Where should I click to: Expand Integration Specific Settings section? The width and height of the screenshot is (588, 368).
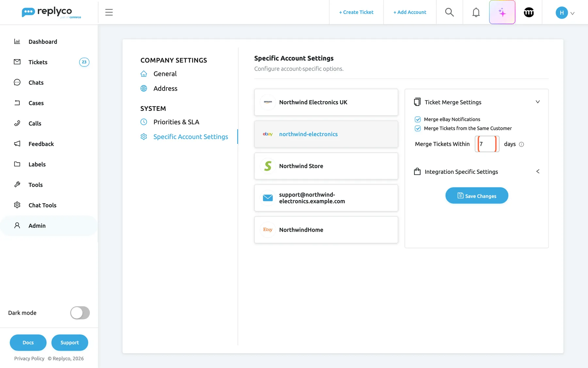tap(537, 171)
